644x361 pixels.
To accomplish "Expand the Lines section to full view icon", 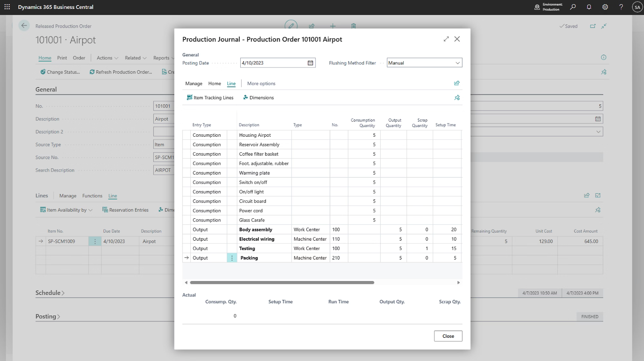I will [x=598, y=195].
